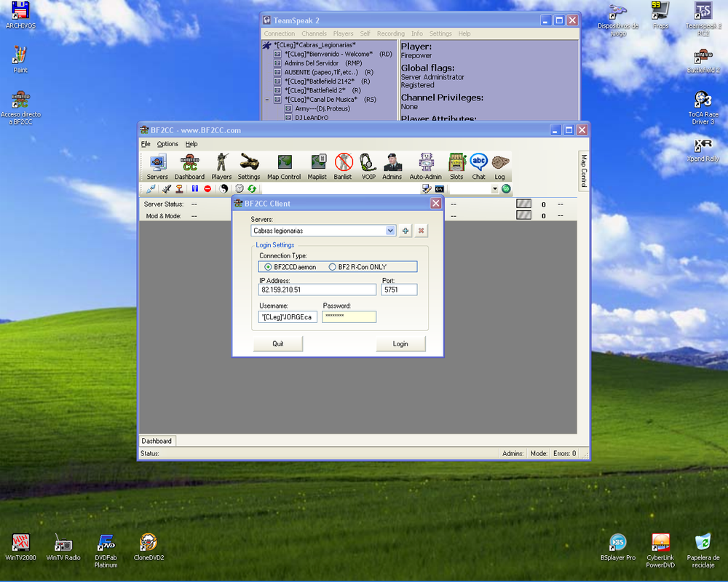
Task: Click the Username field
Action: click(x=288, y=317)
